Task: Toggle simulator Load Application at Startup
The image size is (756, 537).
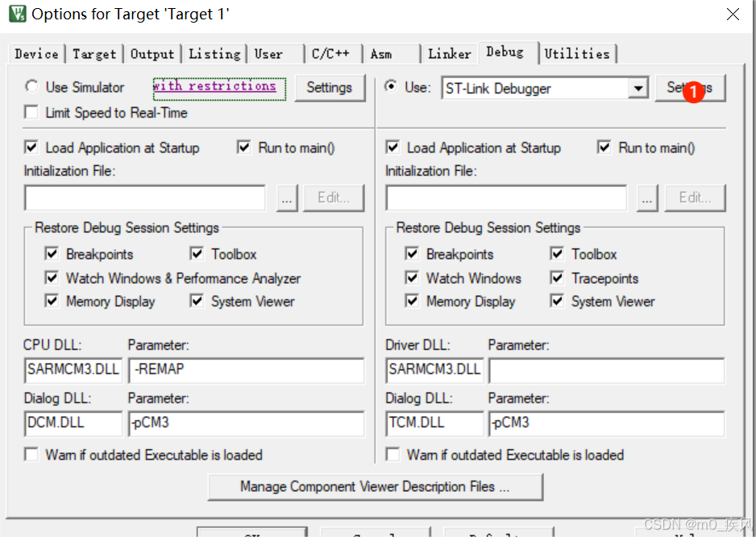Action: pyautogui.click(x=31, y=148)
